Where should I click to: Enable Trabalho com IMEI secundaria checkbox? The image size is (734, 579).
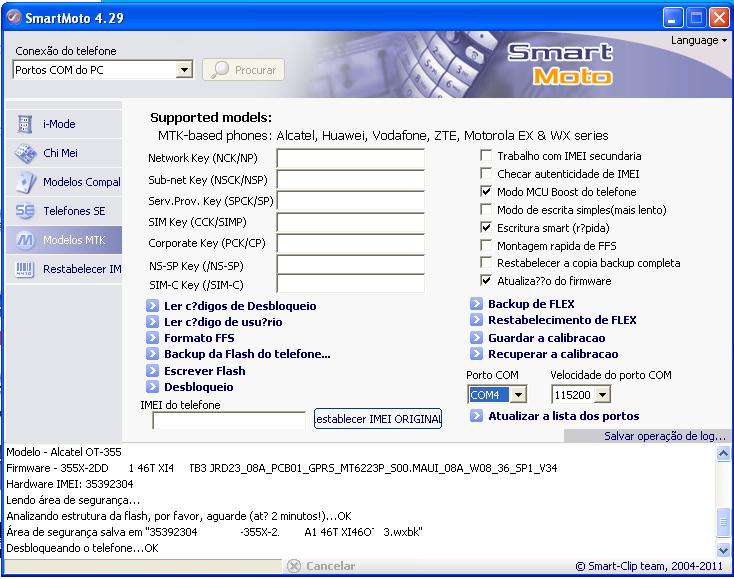coord(487,156)
